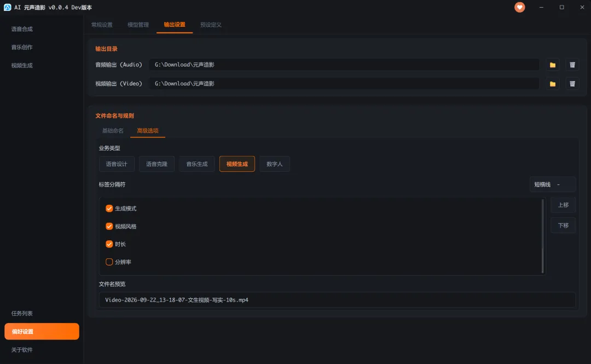Open the 短横线 separator dropdown
The height and width of the screenshot is (364, 591).
tap(553, 184)
